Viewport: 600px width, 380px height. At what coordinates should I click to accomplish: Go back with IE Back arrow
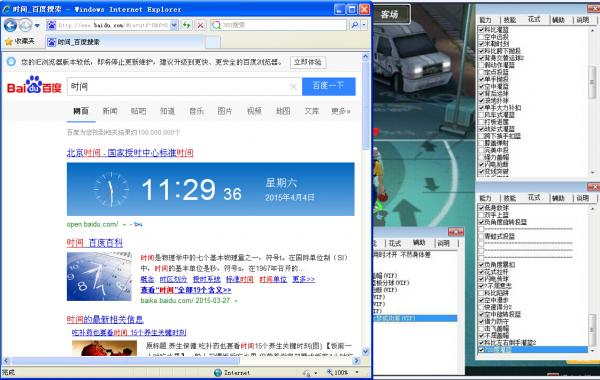coord(10,25)
